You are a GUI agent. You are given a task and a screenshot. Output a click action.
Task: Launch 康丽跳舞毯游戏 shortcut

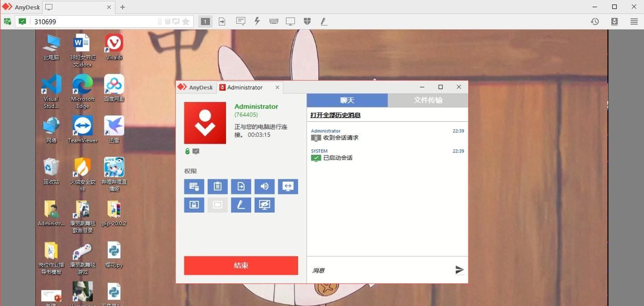pyautogui.click(x=82, y=258)
